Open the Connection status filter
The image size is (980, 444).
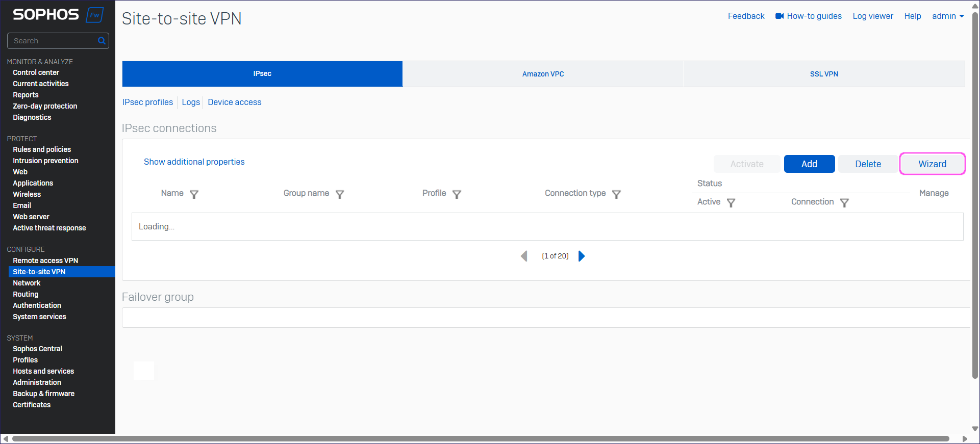pos(844,203)
